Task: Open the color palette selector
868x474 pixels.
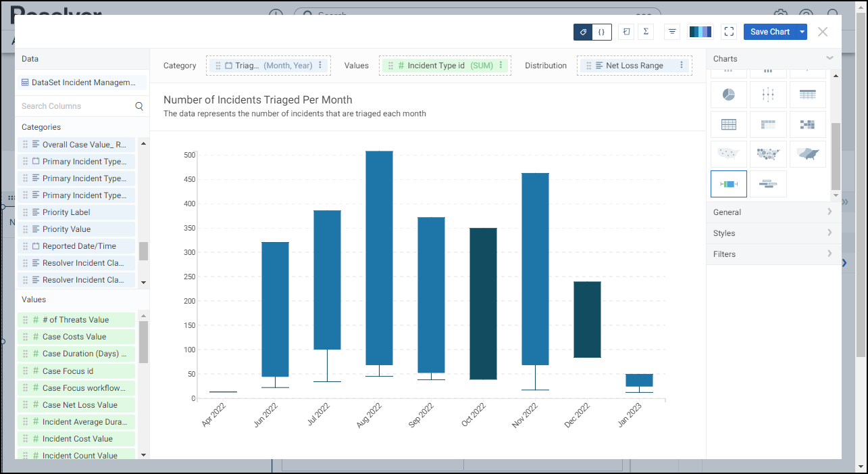Action: pos(700,32)
